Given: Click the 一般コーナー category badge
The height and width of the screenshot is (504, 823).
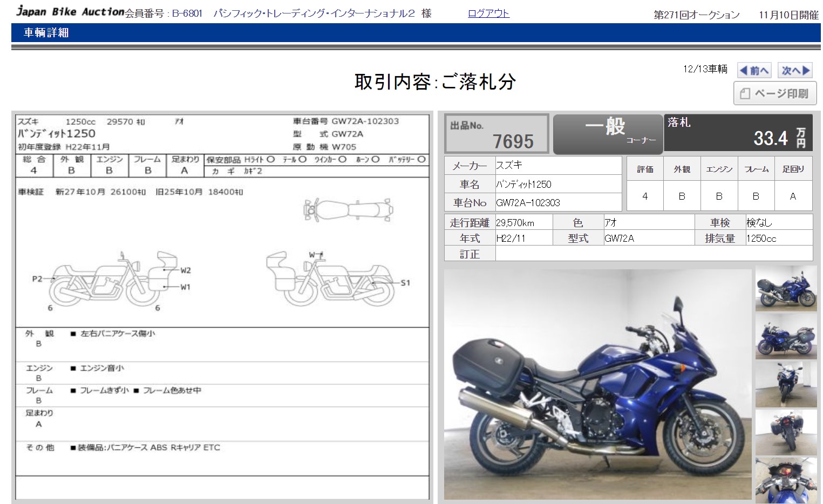Looking at the screenshot, I should pyautogui.click(x=608, y=134).
